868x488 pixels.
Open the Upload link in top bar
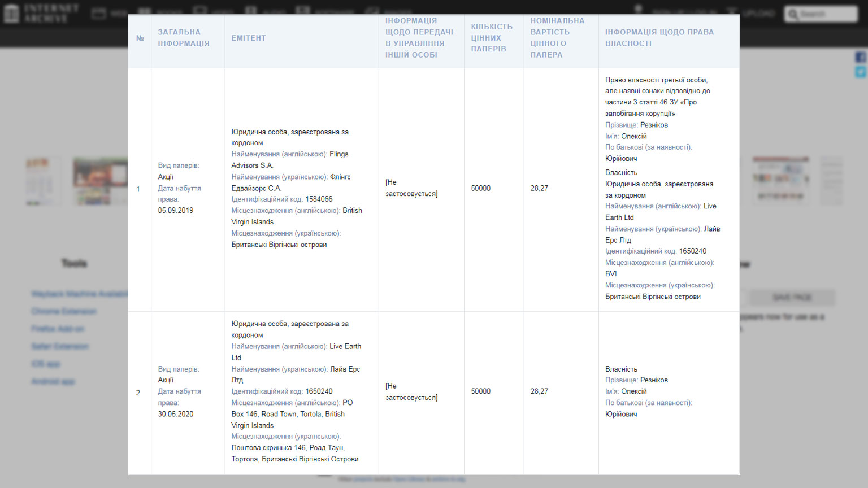tap(750, 13)
